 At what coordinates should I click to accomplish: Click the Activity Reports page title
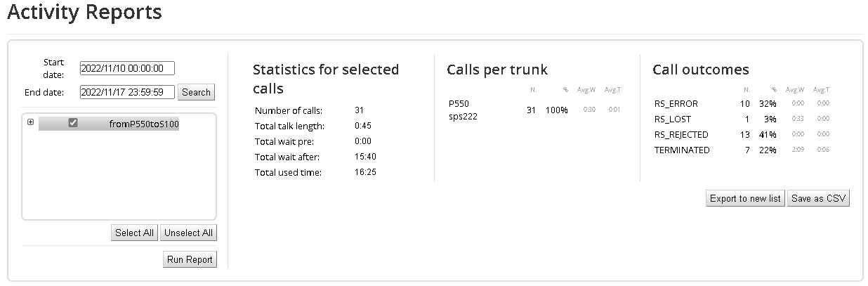[84, 12]
